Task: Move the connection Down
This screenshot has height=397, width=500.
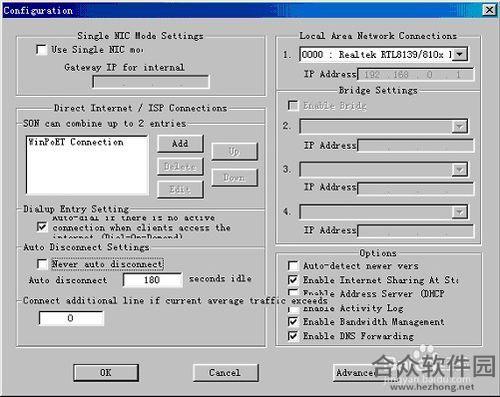Action: point(234,177)
